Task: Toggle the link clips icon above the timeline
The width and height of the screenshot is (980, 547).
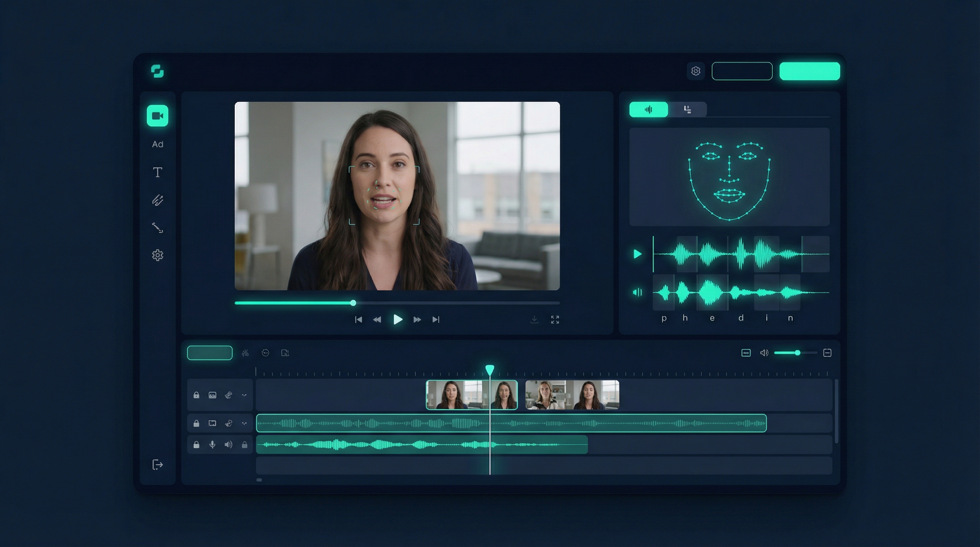Action: point(746,353)
